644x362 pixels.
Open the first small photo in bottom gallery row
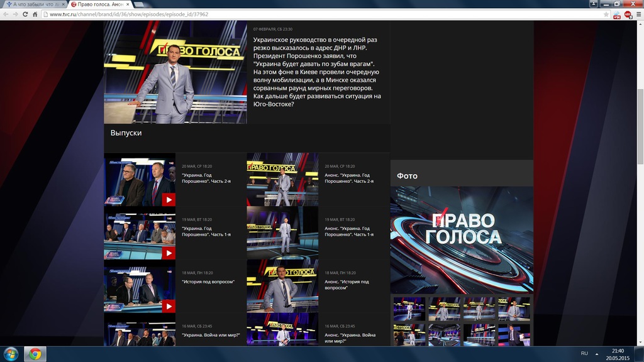coord(409,335)
